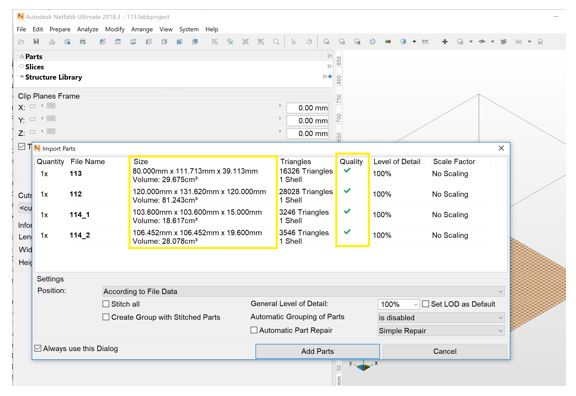Open the Position dropdown According to File Data
576x396 pixels.
pyautogui.click(x=303, y=291)
